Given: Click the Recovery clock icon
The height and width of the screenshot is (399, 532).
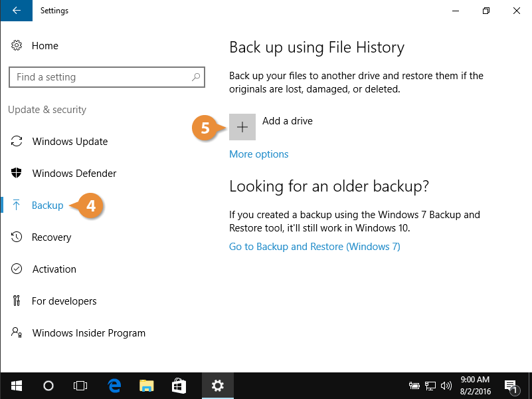Looking at the screenshot, I should pos(17,237).
